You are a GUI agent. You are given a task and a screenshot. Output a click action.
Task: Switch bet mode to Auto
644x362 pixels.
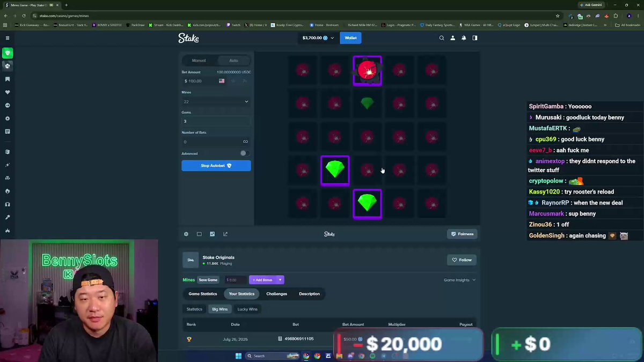point(233,61)
